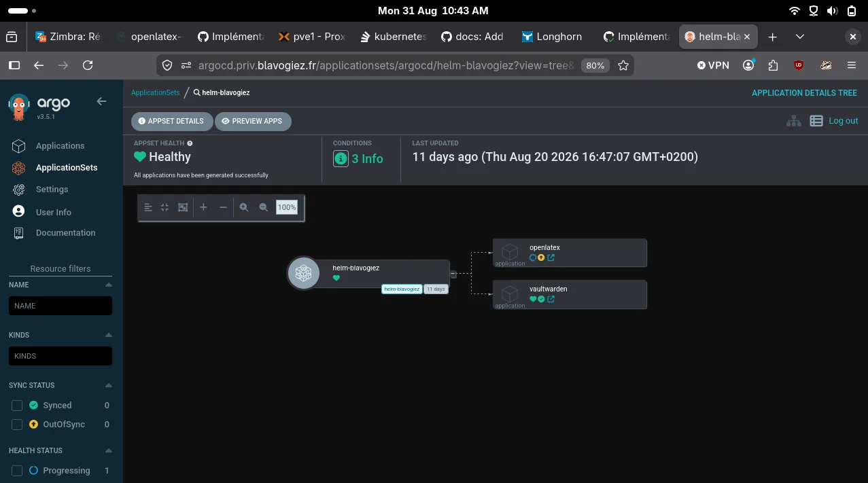Image resolution: width=868 pixels, height=483 pixels.
Task: Reload the page in the browser
Action: pos(88,65)
